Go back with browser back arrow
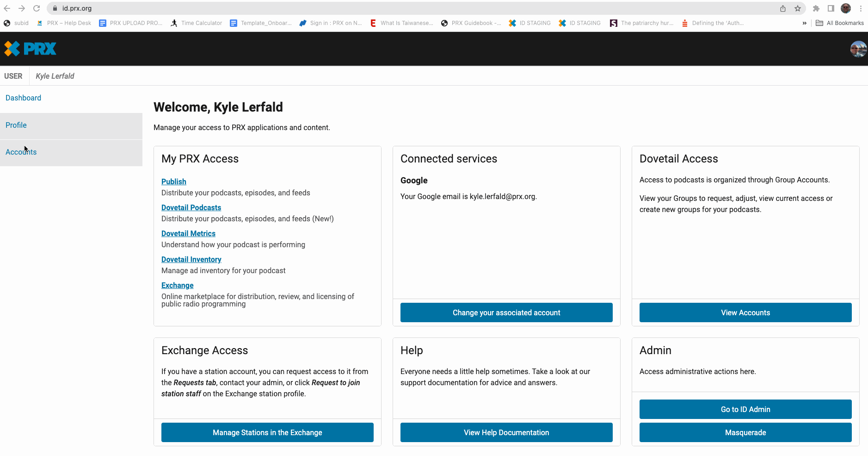 [x=7, y=8]
